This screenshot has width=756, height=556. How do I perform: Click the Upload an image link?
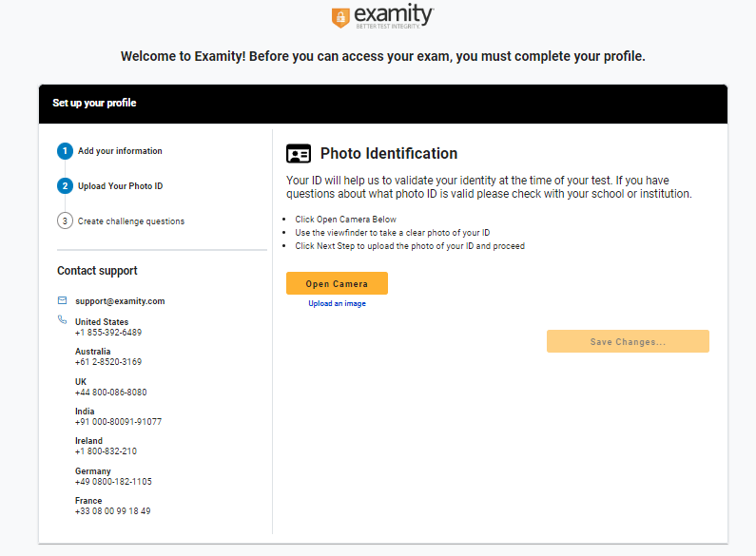pos(337,304)
